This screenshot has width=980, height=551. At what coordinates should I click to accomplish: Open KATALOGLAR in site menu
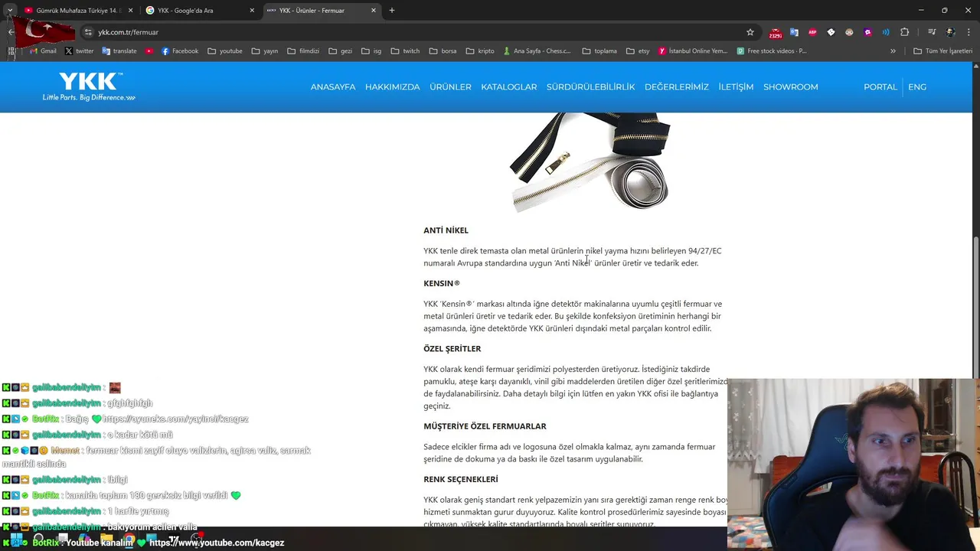pyautogui.click(x=509, y=86)
